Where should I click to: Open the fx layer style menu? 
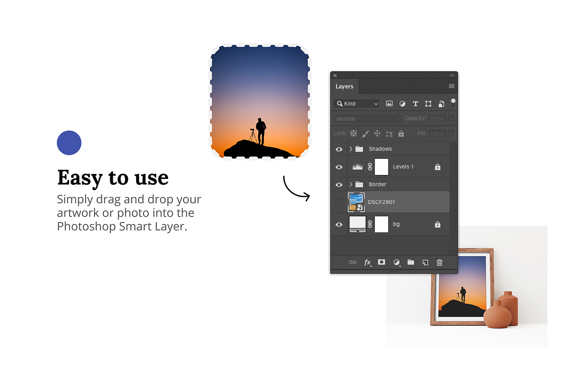(x=367, y=263)
